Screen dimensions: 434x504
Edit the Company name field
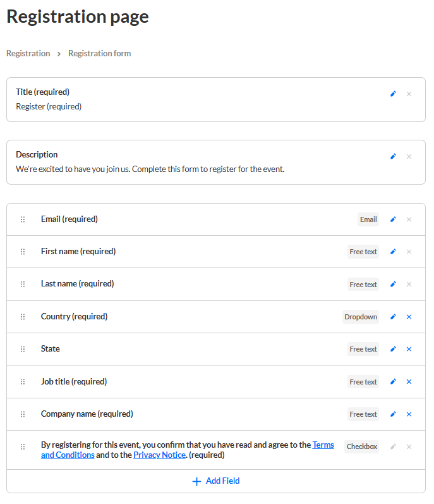[x=393, y=414]
